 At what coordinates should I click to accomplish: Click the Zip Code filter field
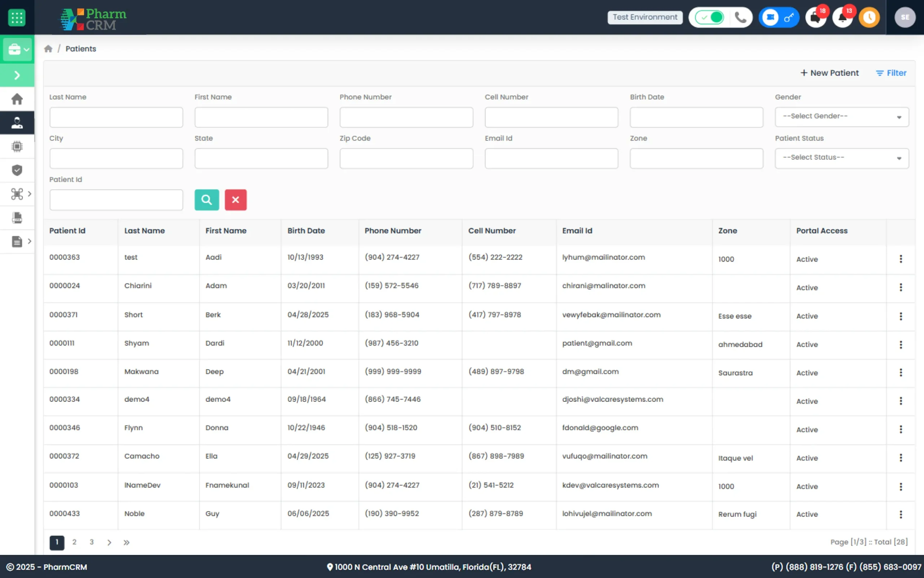(406, 159)
